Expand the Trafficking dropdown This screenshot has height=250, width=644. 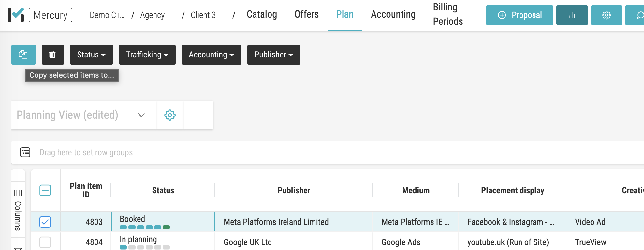click(x=147, y=55)
